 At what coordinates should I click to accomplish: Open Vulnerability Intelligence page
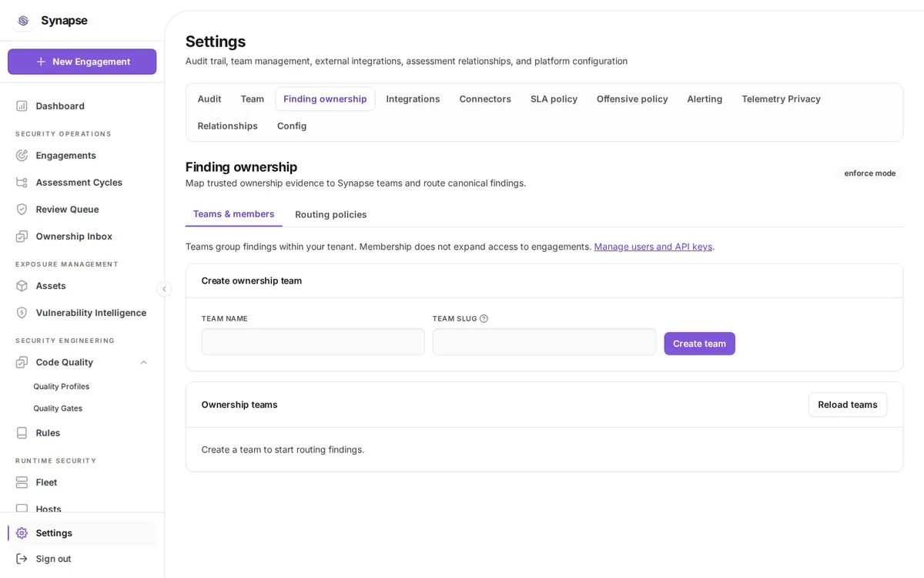pos(82,312)
